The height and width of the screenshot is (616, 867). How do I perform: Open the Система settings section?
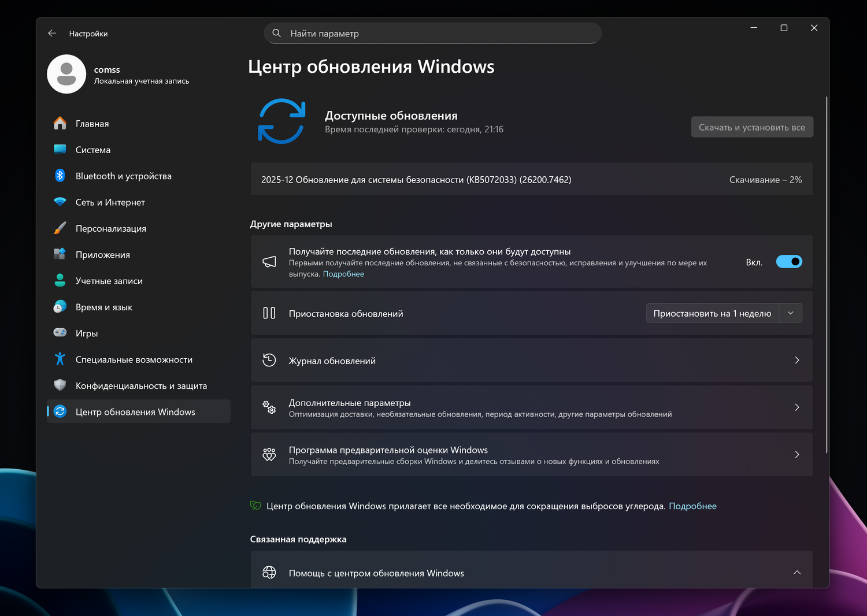pos(139,150)
